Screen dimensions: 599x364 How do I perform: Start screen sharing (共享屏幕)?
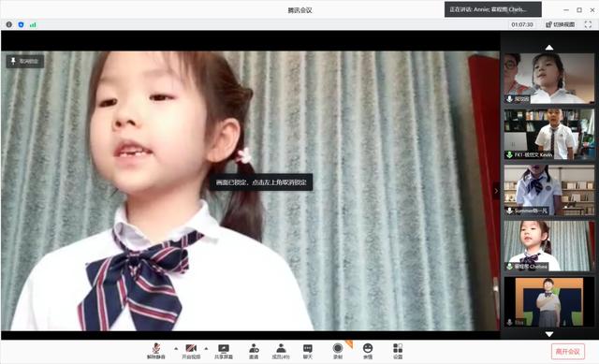click(224, 351)
